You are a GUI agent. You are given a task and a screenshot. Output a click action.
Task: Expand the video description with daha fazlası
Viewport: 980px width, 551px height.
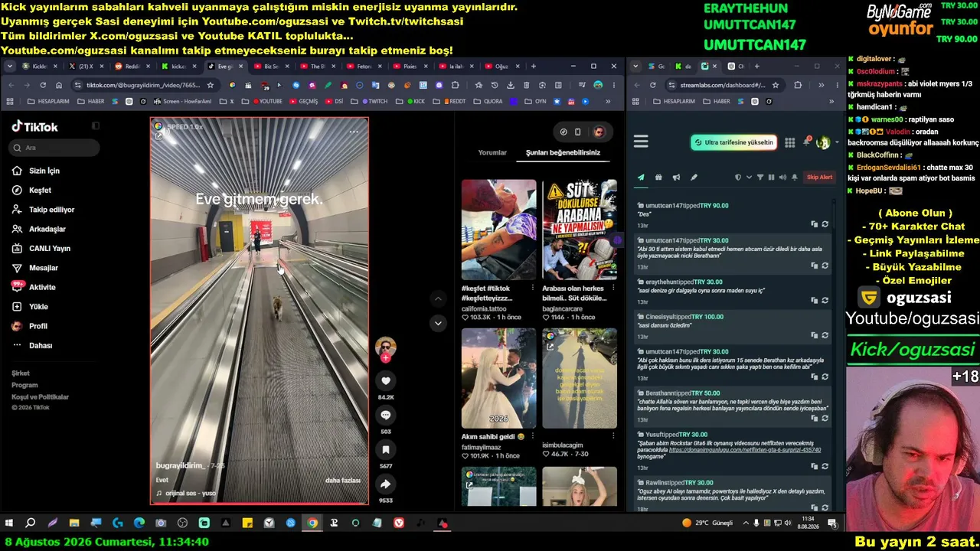coord(342,481)
